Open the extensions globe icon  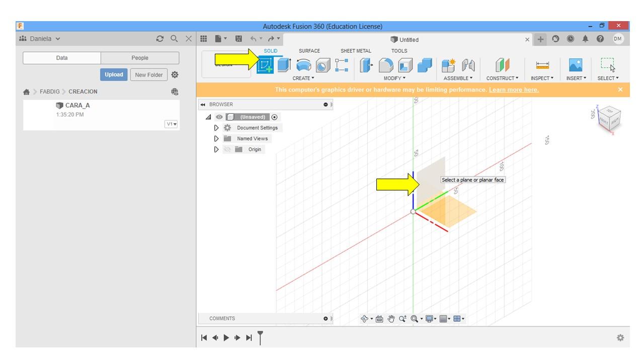point(556,39)
